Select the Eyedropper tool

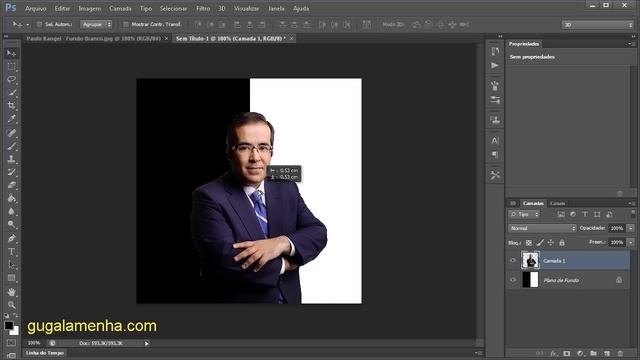point(11,119)
